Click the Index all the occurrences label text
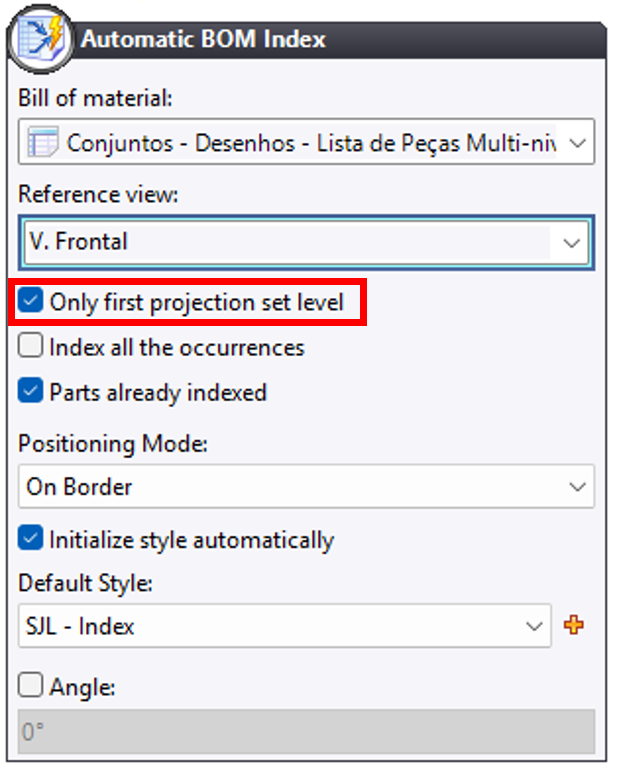 tap(177, 347)
